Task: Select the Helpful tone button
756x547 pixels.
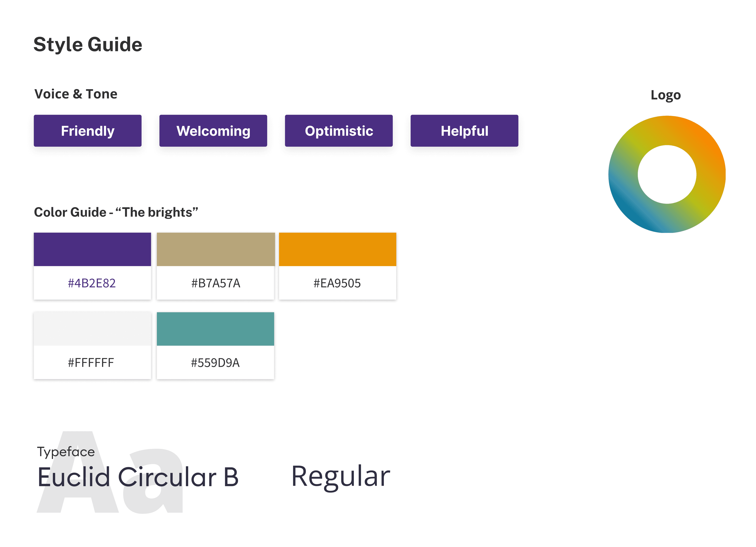Action: pos(464,131)
